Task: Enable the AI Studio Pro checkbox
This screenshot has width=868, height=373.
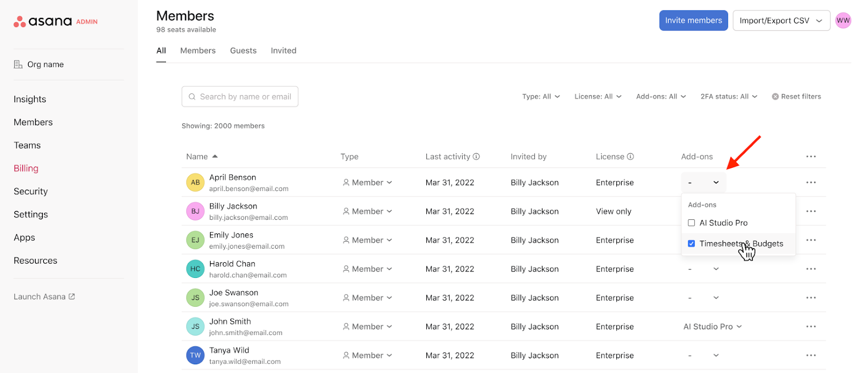Action: (x=691, y=223)
